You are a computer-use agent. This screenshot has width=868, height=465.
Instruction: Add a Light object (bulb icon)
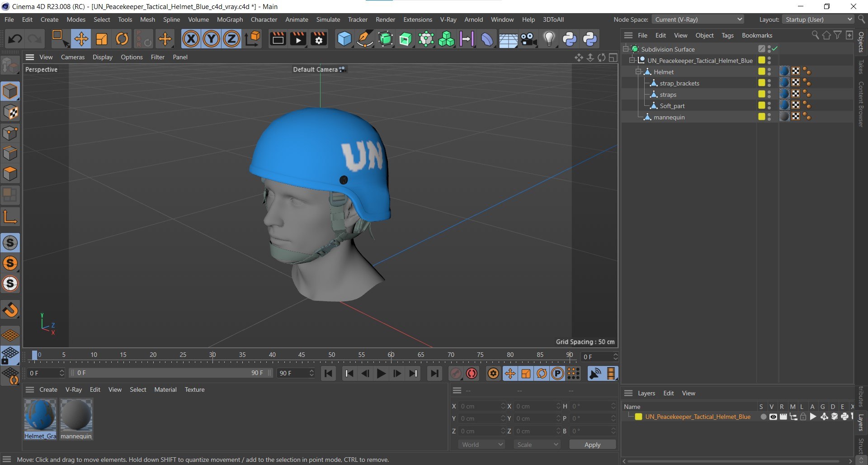[549, 39]
